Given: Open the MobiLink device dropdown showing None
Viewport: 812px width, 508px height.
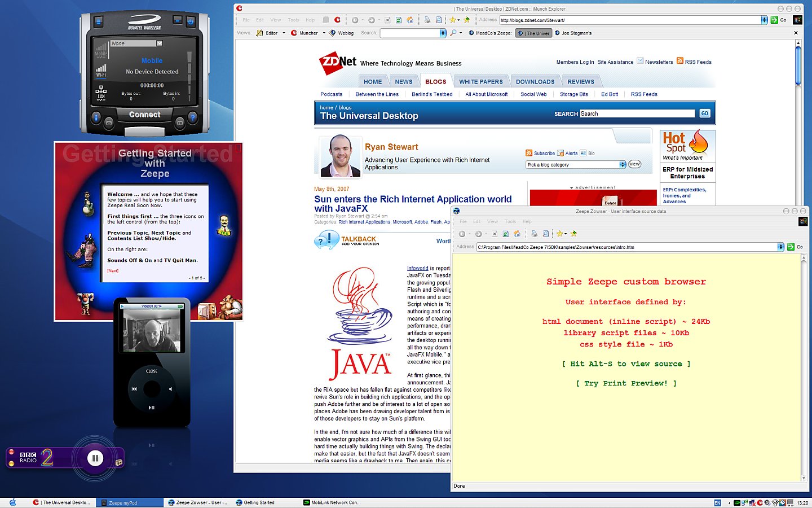Looking at the screenshot, I should (x=160, y=43).
